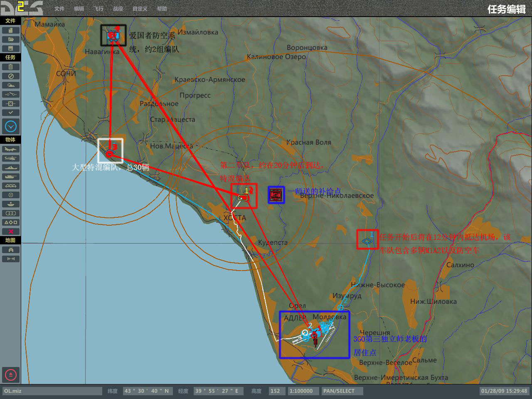Click cyan waypoint 2 near Изумруд
The image size is (532, 399).
(340, 308)
